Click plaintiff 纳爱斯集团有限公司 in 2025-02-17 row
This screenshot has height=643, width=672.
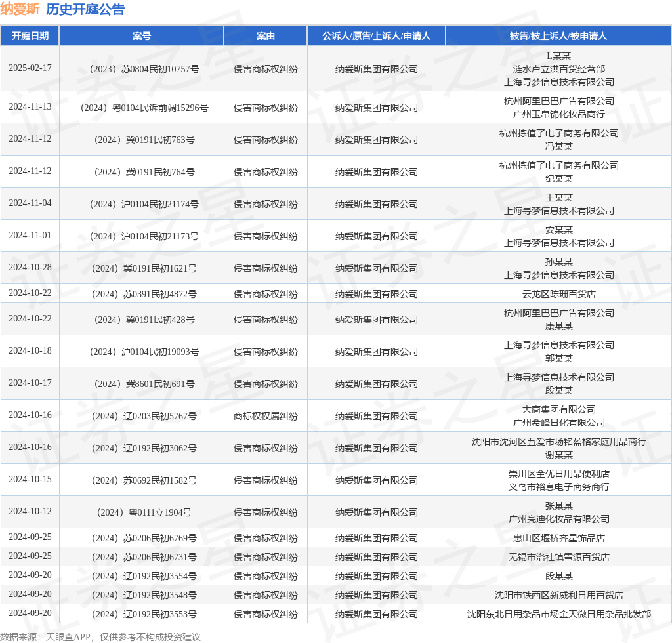(x=376, y=69)
